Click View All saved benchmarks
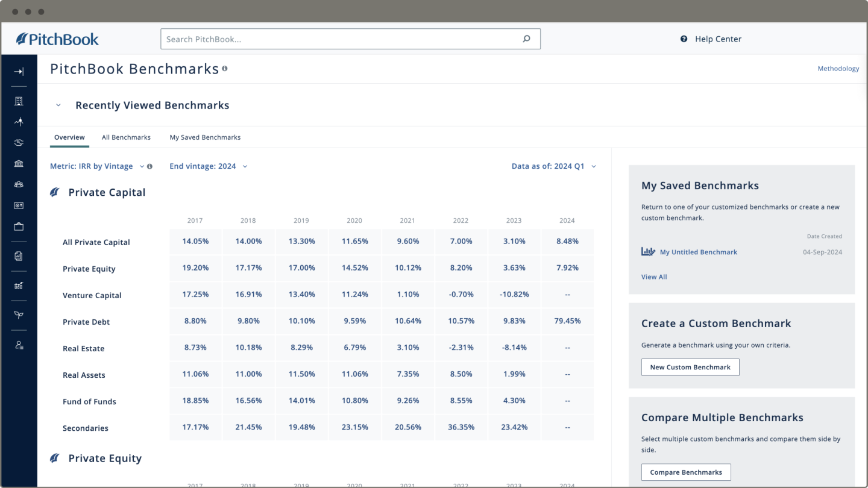The height and width of the screenshot is (488, 868). pyautogui.click(x=654, y=277)
